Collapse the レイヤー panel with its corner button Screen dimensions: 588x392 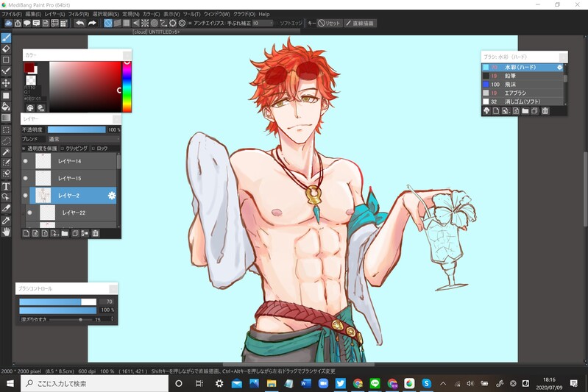116,119
